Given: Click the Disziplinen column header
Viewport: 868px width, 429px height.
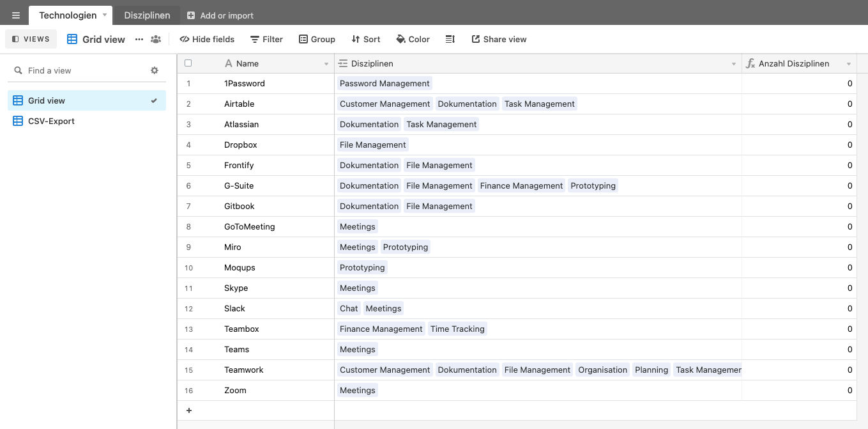Looking at the screenshot, I should point(538,64).
